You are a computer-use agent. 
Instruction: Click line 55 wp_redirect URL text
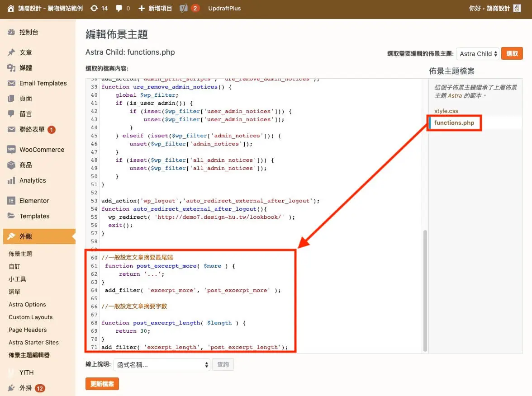[x=219, y=217]
